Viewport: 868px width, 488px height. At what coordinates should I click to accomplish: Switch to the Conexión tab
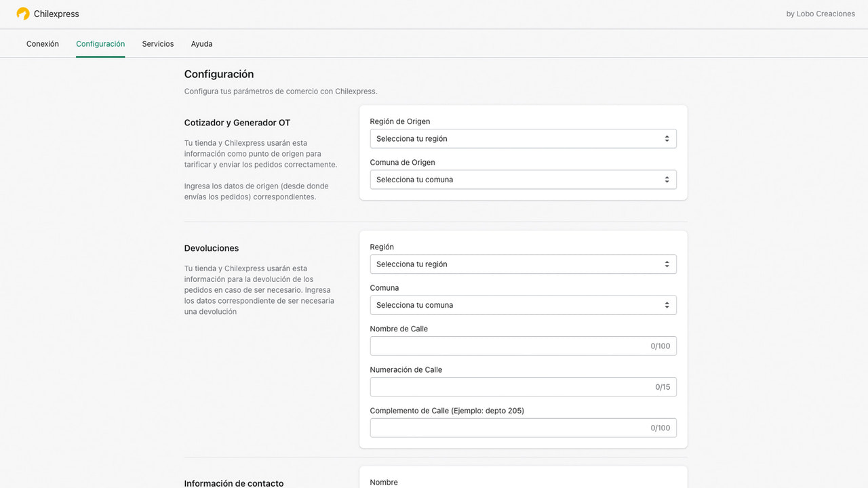click(x=42, y=43)
